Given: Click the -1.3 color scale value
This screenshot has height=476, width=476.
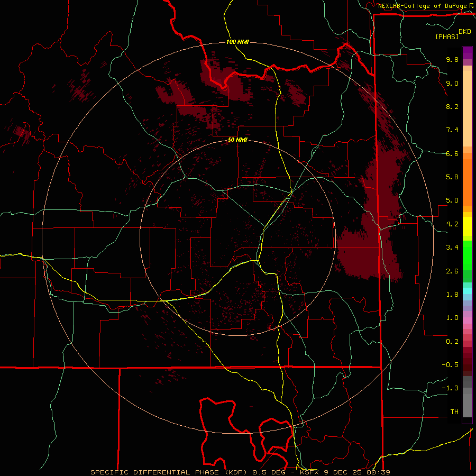Looking at the screenshot, I should (x=450, y=388).
